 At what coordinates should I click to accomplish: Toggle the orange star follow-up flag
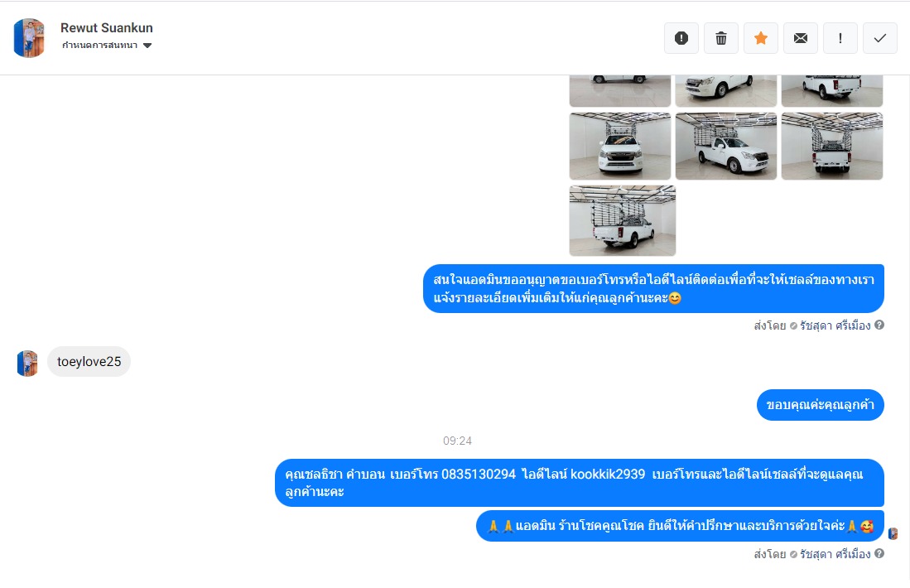761,38
